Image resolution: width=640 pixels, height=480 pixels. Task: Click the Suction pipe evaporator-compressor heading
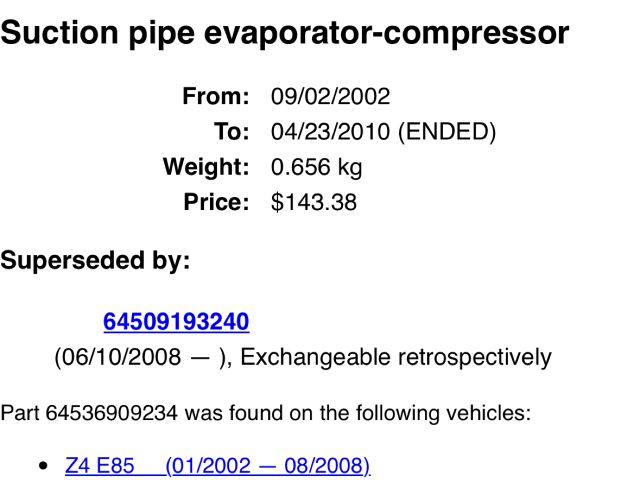point(285,33)
